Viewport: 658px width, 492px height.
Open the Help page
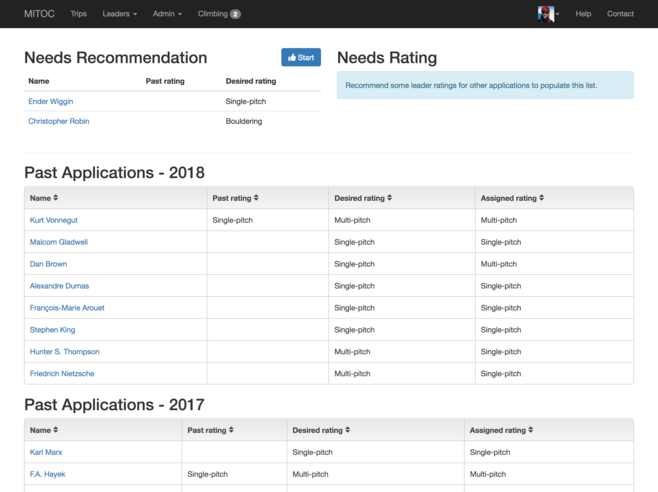[583, 14]
